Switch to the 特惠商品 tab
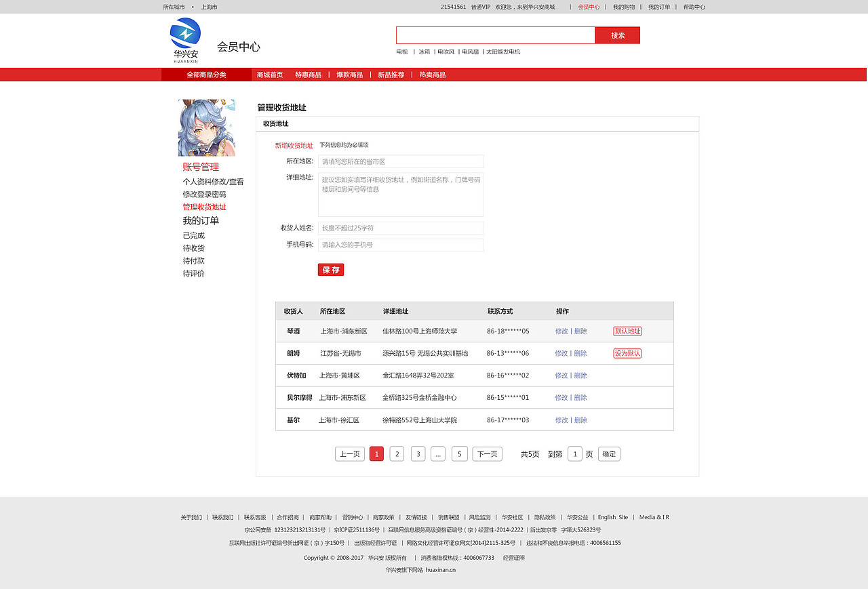Screen dimensions: 868x589 (309, 75)
